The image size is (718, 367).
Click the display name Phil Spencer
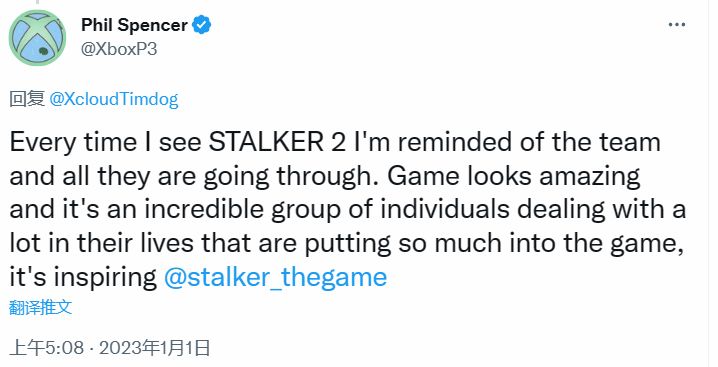134,25
